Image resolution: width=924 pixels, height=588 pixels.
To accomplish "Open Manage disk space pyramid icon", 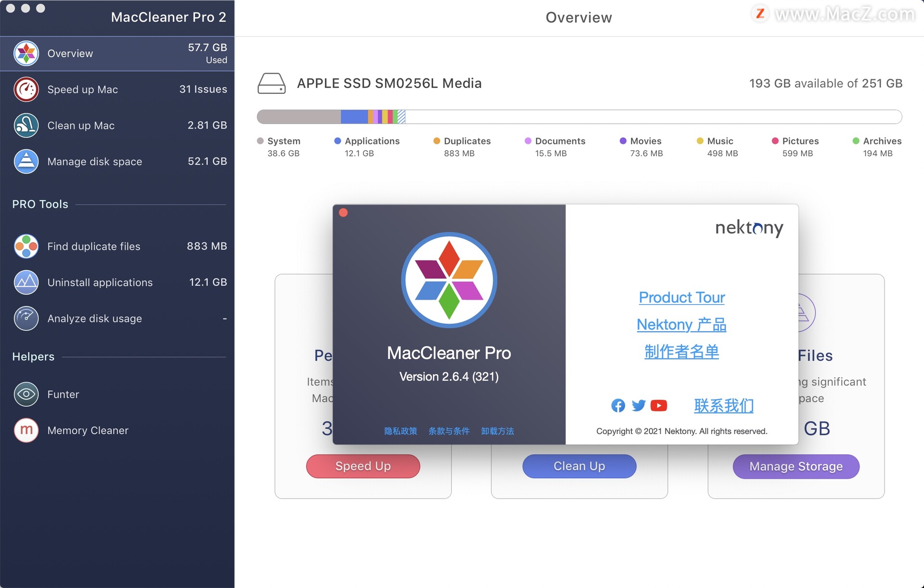I will (26, 162).
